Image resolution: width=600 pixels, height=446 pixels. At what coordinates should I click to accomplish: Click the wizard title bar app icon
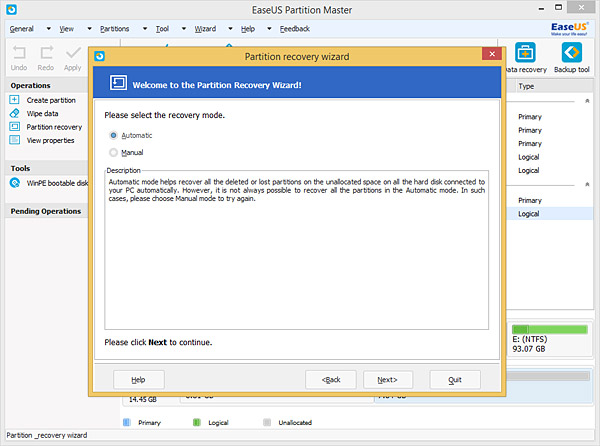point(99,56)
